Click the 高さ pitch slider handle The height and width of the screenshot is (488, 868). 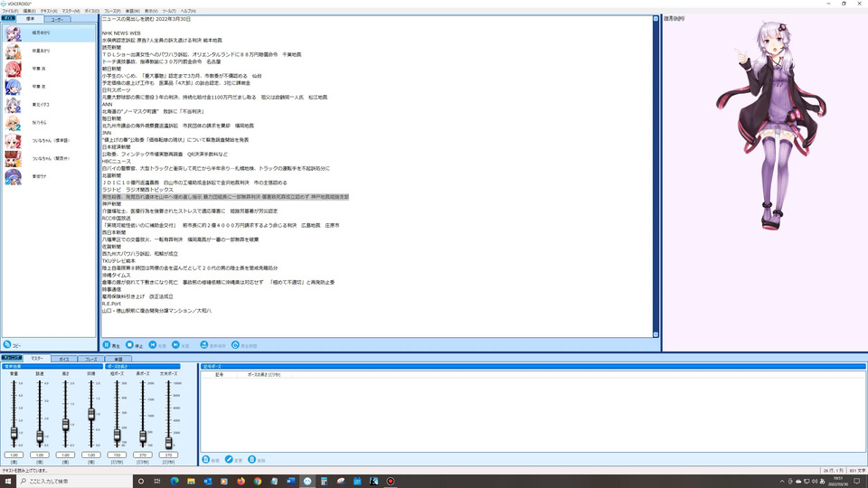click(65, 425)
